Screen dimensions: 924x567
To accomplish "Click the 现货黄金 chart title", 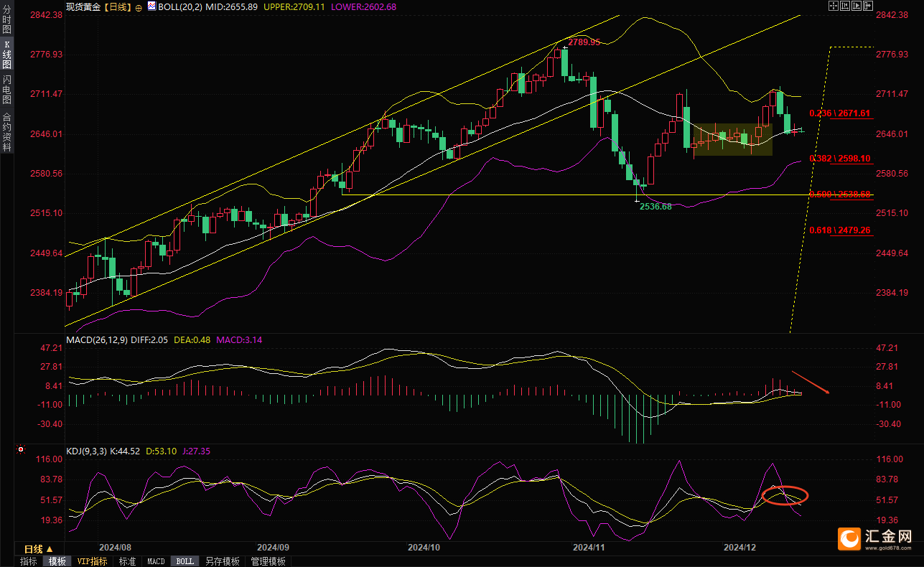I will 83,7.
